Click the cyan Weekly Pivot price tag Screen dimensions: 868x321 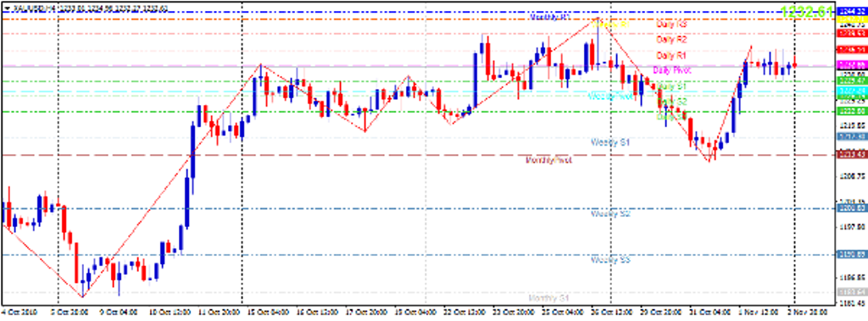pyautogui.click(x=852, y=90)
